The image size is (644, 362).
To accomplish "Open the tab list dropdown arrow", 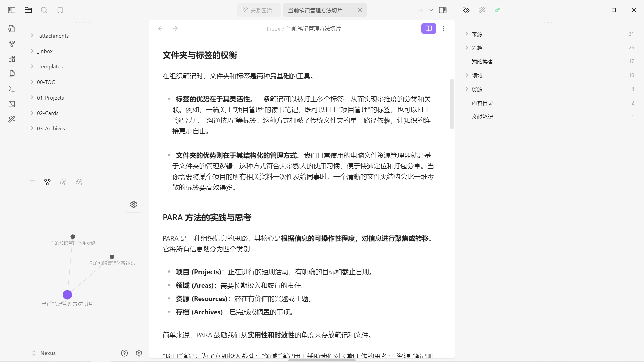I will pyautogui.click(x=431, y=10).
